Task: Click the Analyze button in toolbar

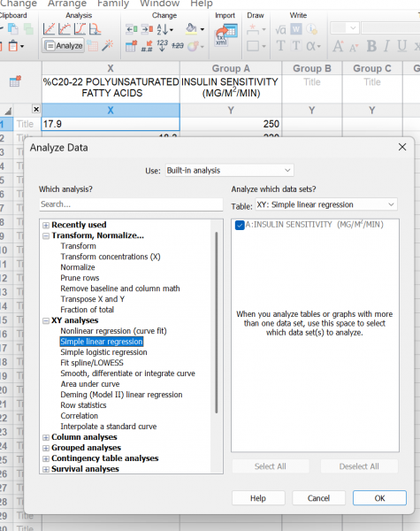Action: (x=64, y=45)
